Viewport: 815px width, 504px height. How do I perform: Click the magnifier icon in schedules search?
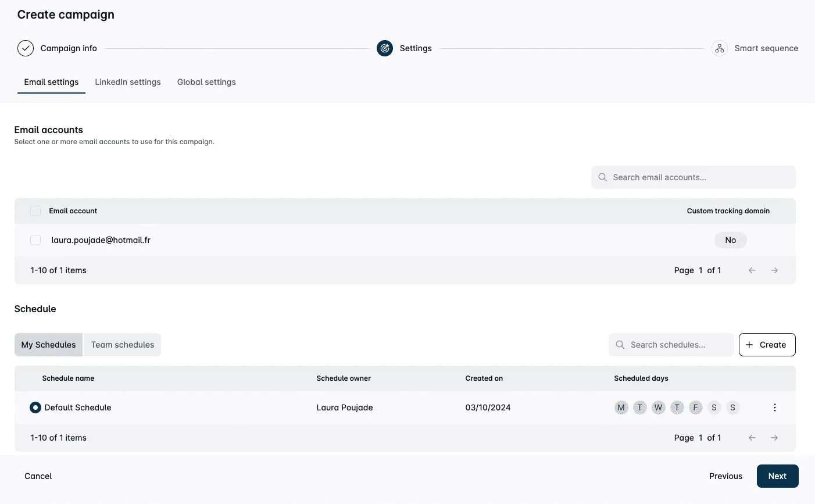coord(620,345)
